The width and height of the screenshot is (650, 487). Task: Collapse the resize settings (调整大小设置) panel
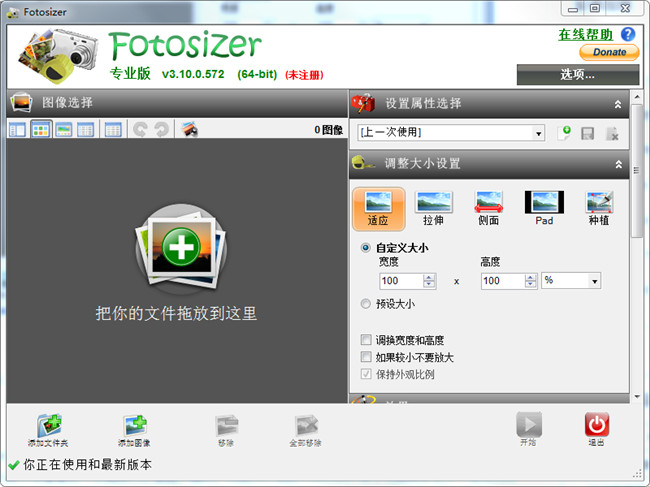click(x=617, y=164)
